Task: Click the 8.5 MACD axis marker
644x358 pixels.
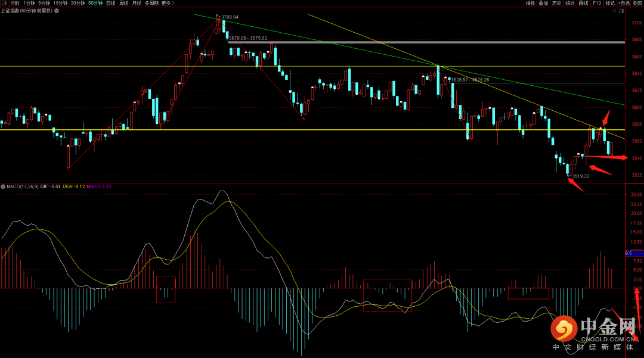Action: (634, 253)
